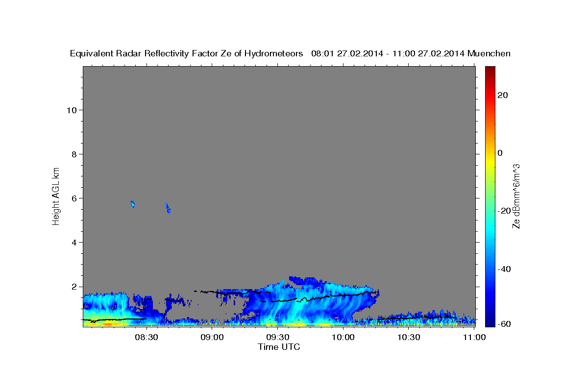
Task: Click the height tick label '6'
Action: pos(74,198)
